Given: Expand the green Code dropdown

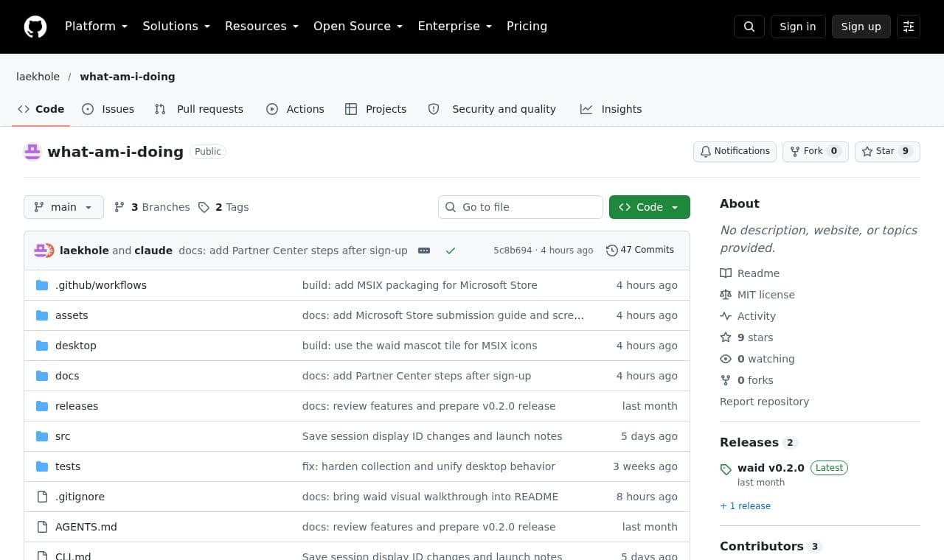Looking at the screenshot, I should (x=650, y=207).
